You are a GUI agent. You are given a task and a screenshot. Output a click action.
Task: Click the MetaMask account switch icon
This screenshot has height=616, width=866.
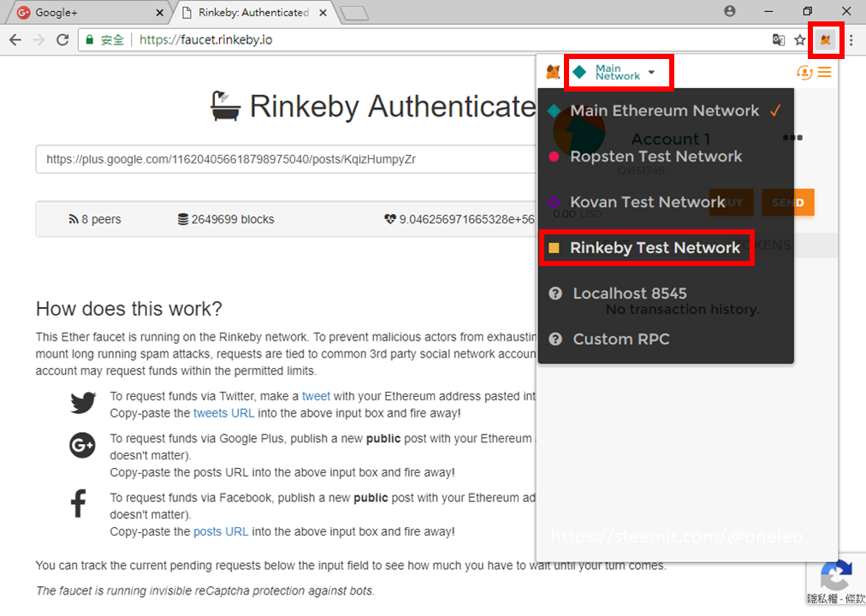tap(804, 73)
